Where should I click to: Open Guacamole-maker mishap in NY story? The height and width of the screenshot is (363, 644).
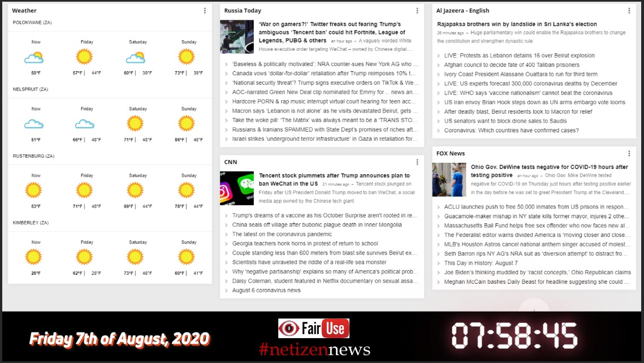click(x=537, y=217)
